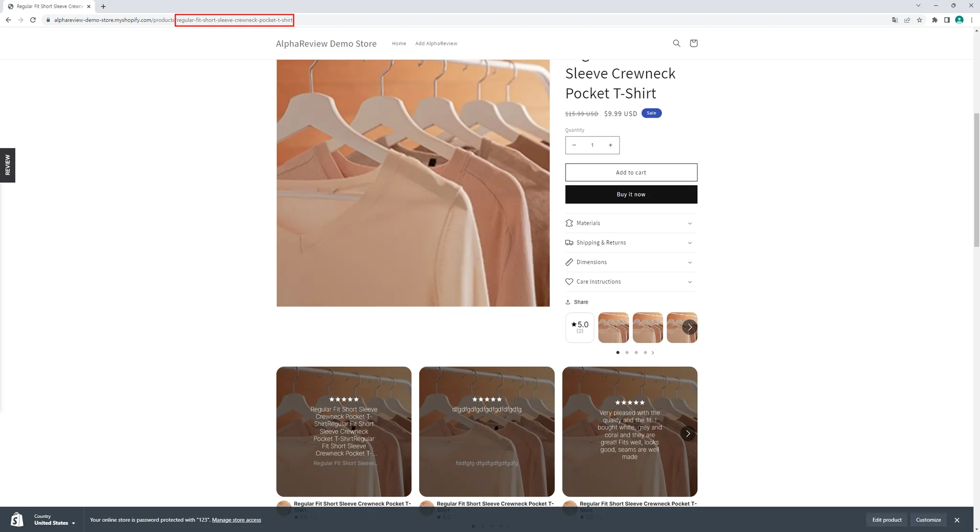
Task: Click the Shopify logo in admin bar
Action: [17, 520]
